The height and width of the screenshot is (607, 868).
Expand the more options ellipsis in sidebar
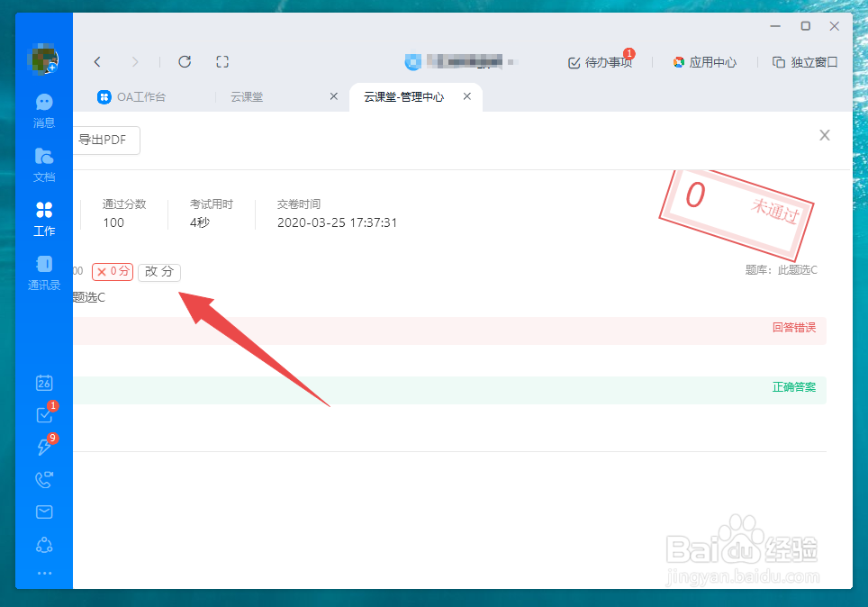tap(43, 573)
